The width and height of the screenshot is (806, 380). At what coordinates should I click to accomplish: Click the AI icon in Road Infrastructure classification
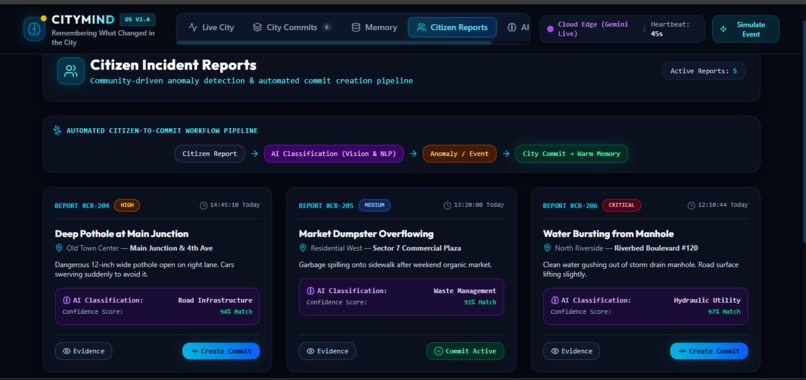[x=66, y=300]
